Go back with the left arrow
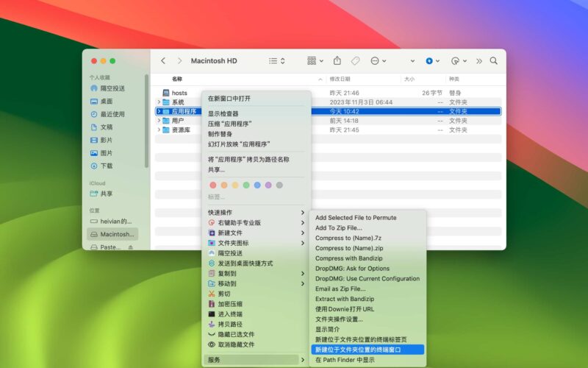 coord(163,61)
